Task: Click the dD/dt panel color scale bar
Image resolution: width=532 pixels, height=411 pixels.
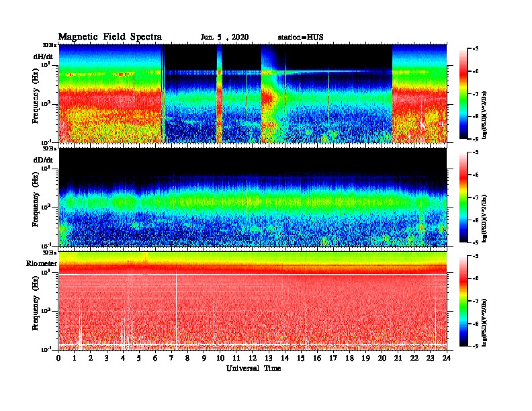Action: click(463, 197)
